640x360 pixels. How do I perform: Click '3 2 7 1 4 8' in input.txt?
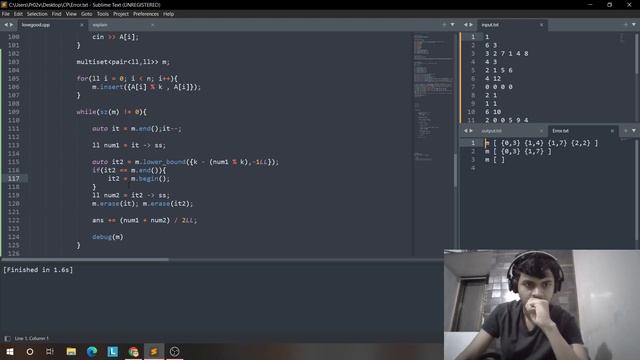coord(507,53)
